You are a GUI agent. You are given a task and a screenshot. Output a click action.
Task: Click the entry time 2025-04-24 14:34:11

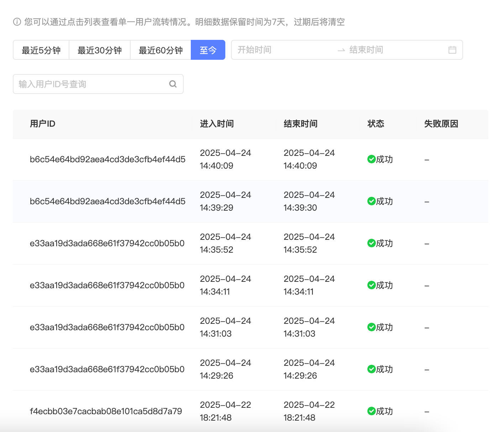point(226,285)
